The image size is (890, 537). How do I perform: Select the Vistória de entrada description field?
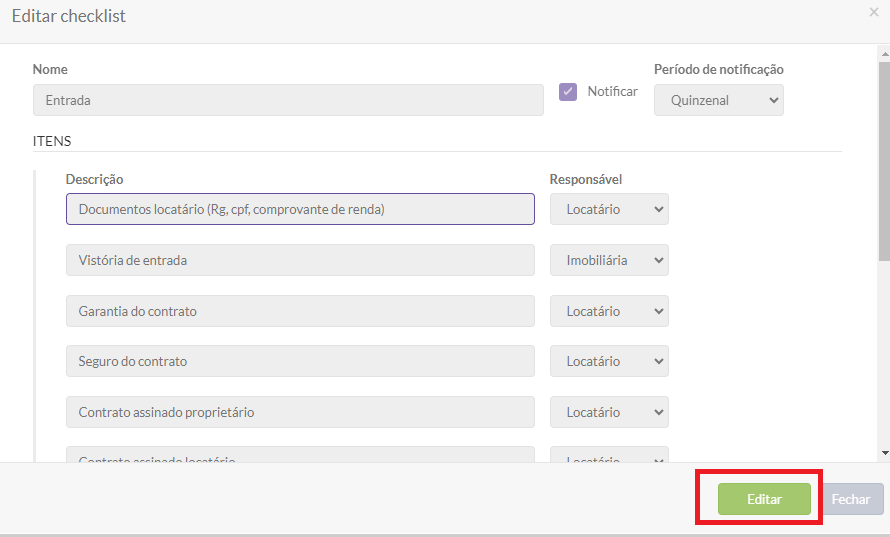pyautogui.click(x=300, y=260)
